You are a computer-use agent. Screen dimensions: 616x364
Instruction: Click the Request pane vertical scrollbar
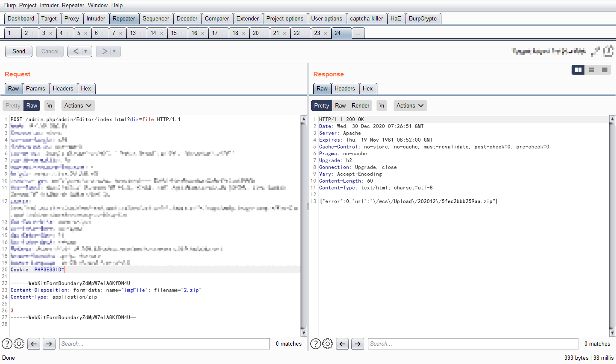[x=304, y=226]
